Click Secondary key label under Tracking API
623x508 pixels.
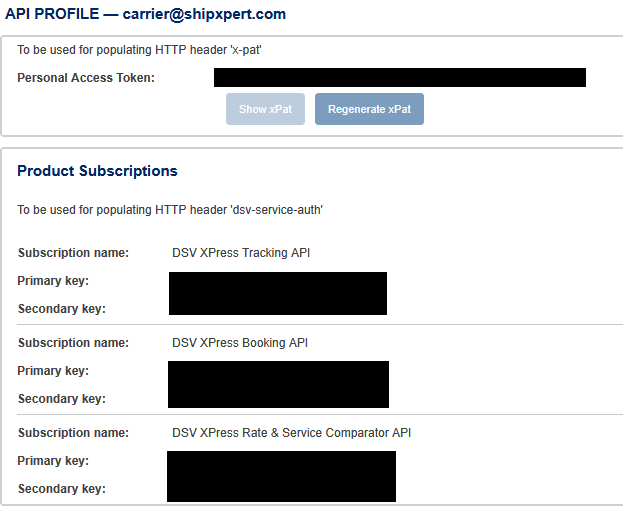[x=61, y=309]
